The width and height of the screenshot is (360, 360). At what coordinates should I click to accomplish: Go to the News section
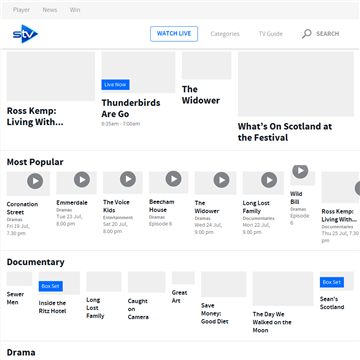coord(50,10)
